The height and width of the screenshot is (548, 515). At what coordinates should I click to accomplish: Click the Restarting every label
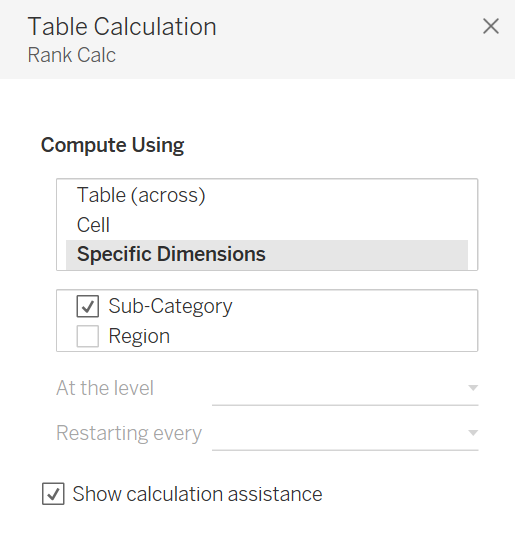pyautogui.click(x=129, y=433)
